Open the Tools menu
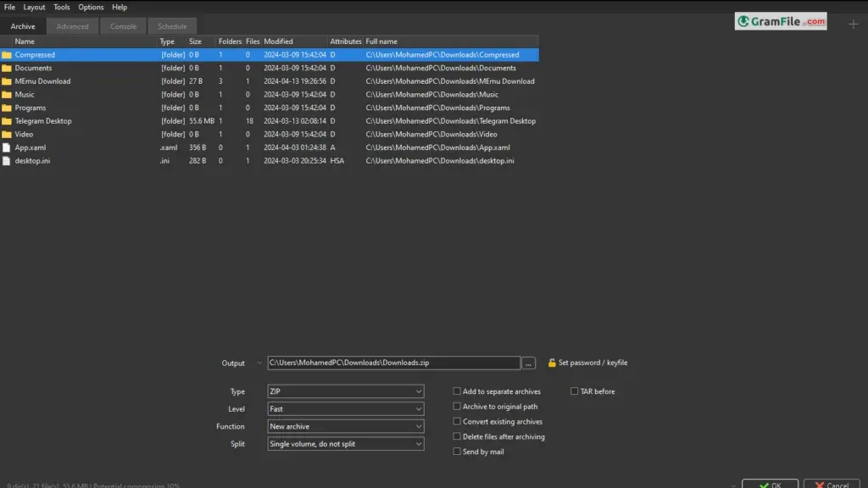868x488 pixels. click(61, 7)
